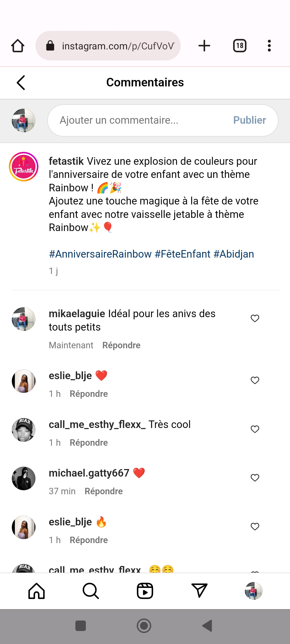290x644 pixels.
Task: Open a new browser tab
Action: 204,46
